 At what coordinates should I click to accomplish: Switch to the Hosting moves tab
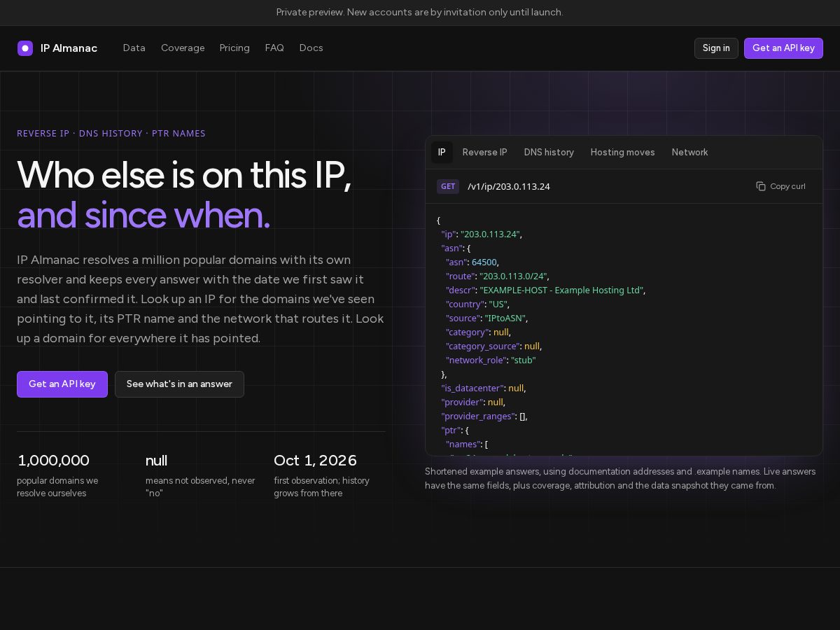(x=623, y=153)
